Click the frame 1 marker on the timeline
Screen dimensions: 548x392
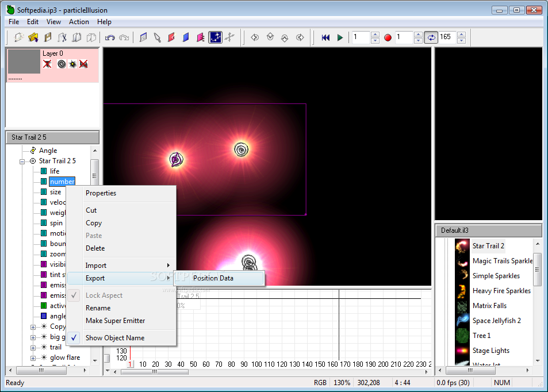[130, 364]
